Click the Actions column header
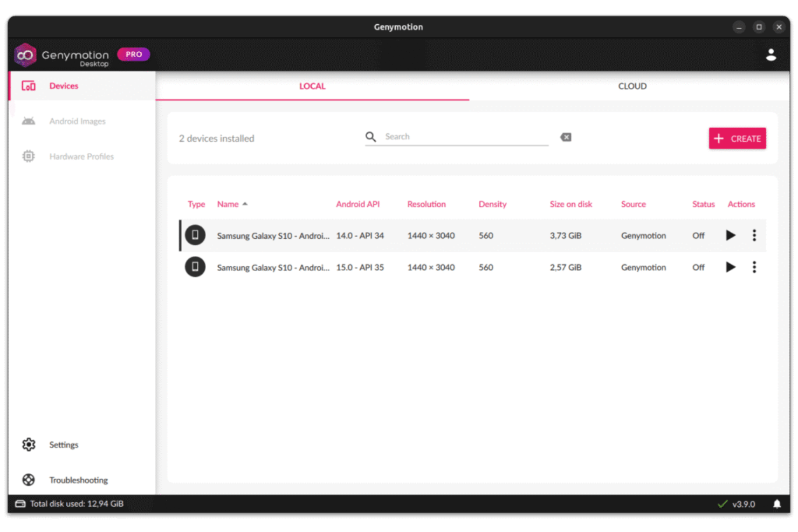The image size is (798, 532). click(x=741, y=204)
